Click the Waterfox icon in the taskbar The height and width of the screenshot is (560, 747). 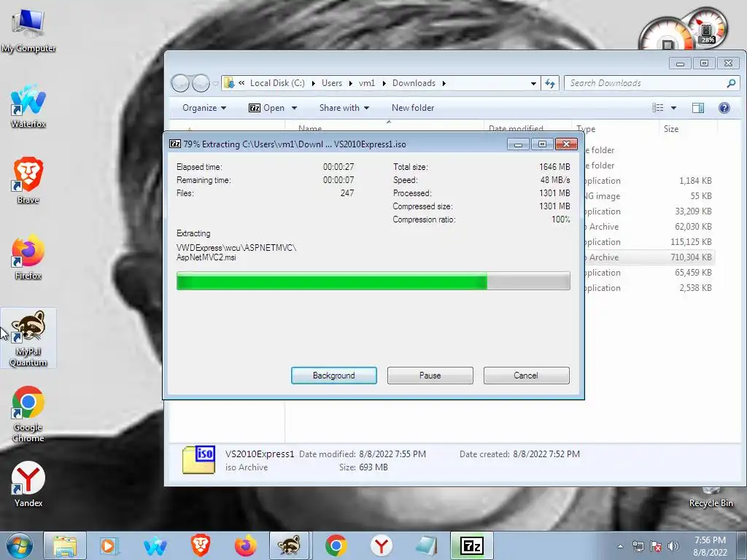click(x=155, y=545)
